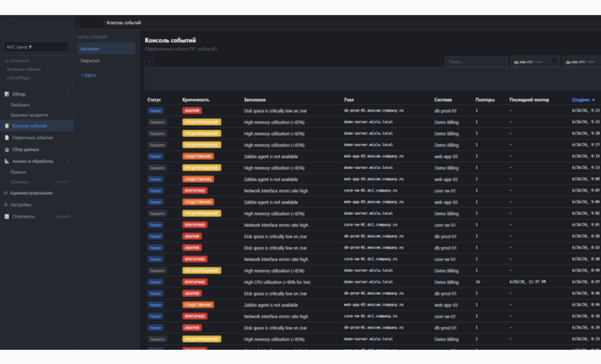601x364 pixels.
Task: Click the Консоль событий clipboard icon
Action: [7, 126]
